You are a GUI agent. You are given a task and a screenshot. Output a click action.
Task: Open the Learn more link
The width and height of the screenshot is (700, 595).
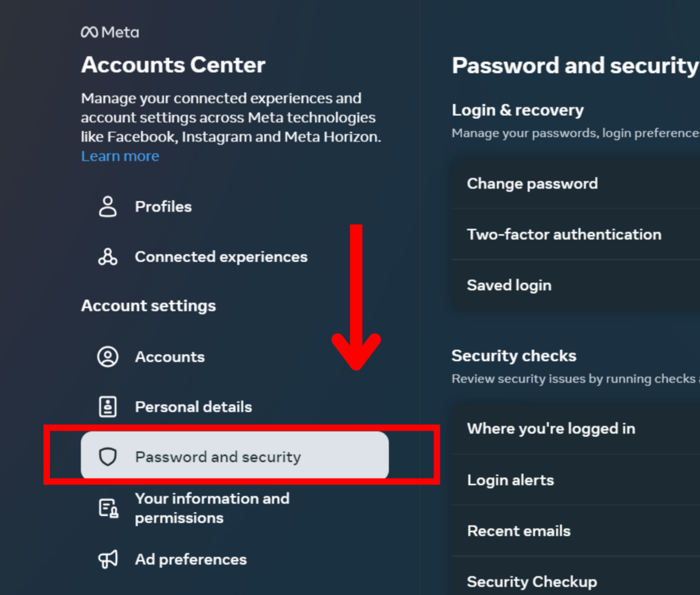point(120,156)
